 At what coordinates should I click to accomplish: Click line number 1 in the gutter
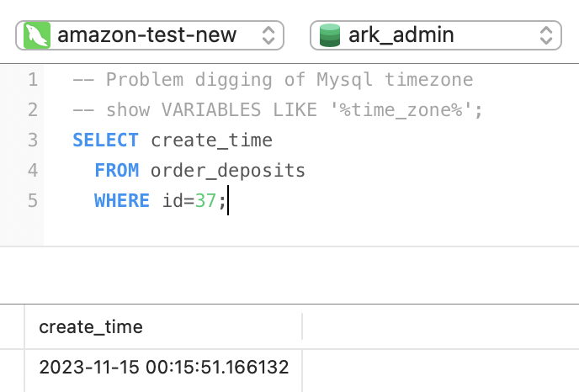pos(32,80)
